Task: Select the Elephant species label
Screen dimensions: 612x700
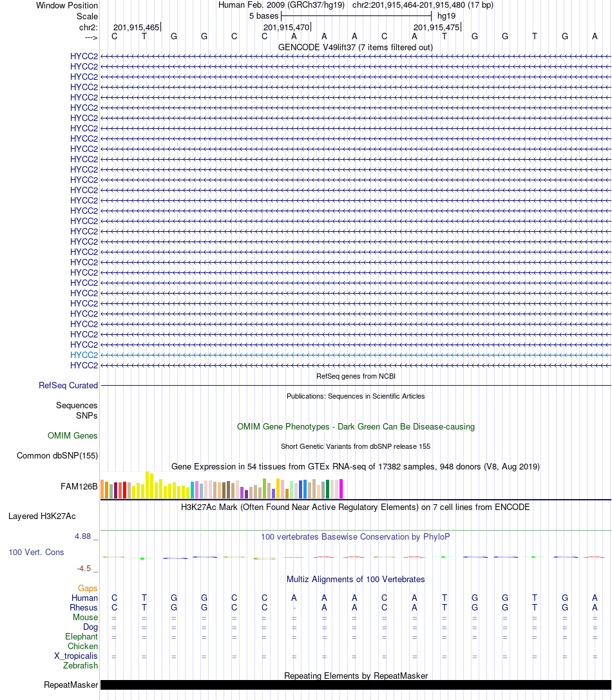Action: click(x=81, y=637)
